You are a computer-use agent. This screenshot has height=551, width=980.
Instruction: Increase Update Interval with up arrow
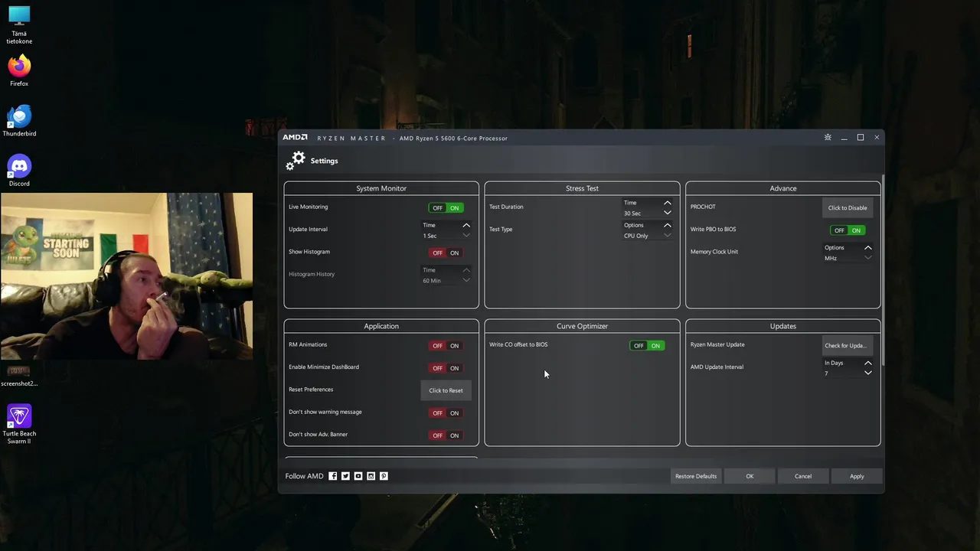(x=466, y=225)
